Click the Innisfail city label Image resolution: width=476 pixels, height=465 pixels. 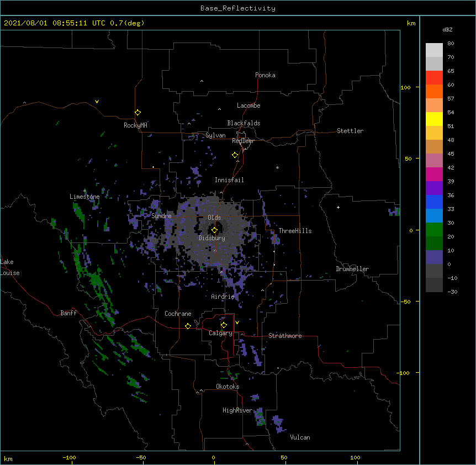(229, 180)
